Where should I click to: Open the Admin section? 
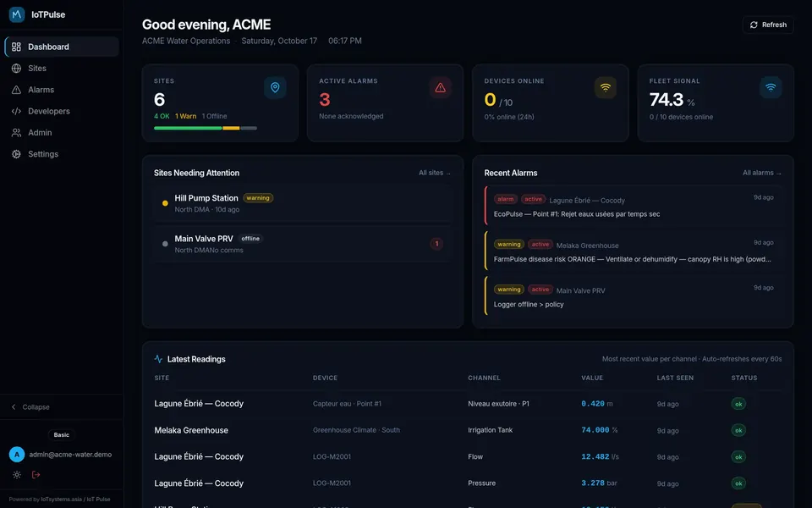(x=62, y=132)
